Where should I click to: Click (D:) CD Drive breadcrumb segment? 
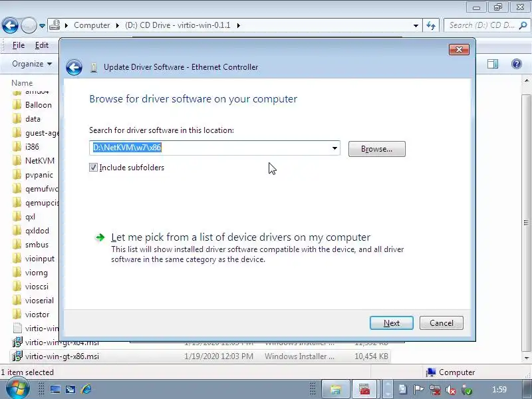coord(178,25)
